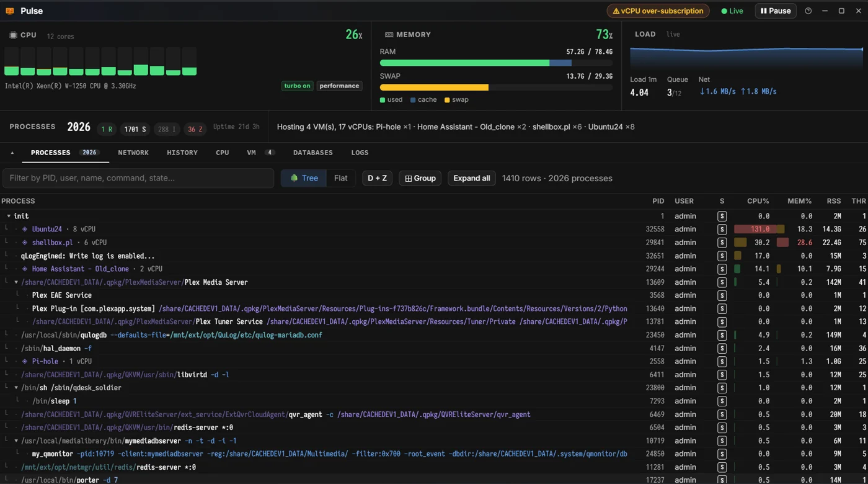This screenshot has width=868, height=484.
Task: Click the S state badge for qulogdb
Action: pos(722,335)
